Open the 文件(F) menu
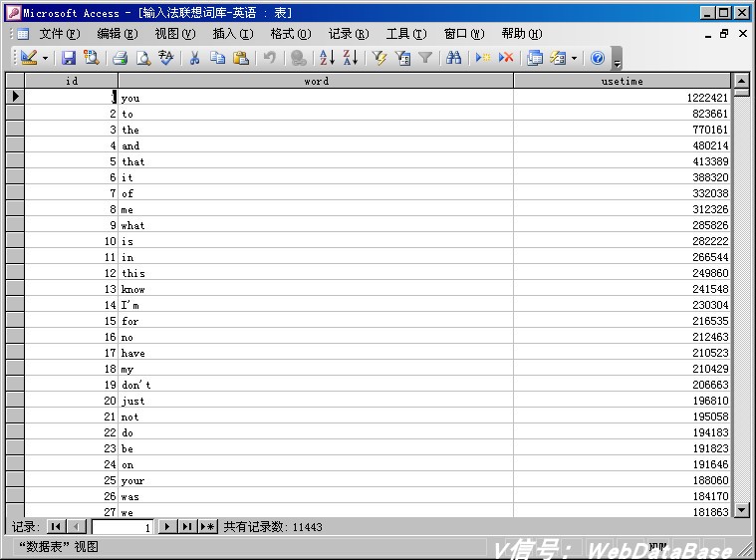 [x=60, y=34]
